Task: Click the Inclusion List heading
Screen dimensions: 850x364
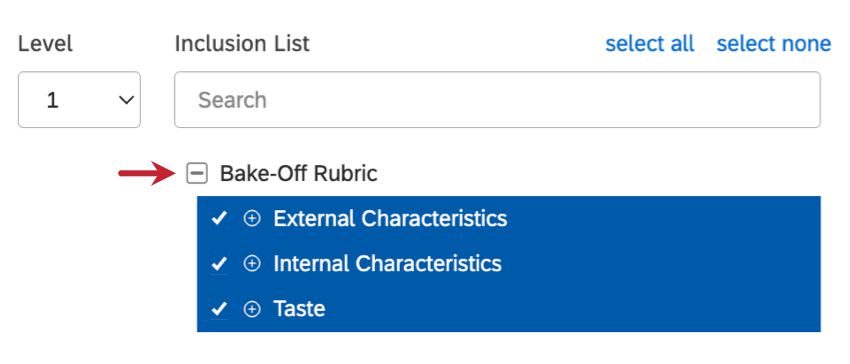Action: [x=242, y=43]
